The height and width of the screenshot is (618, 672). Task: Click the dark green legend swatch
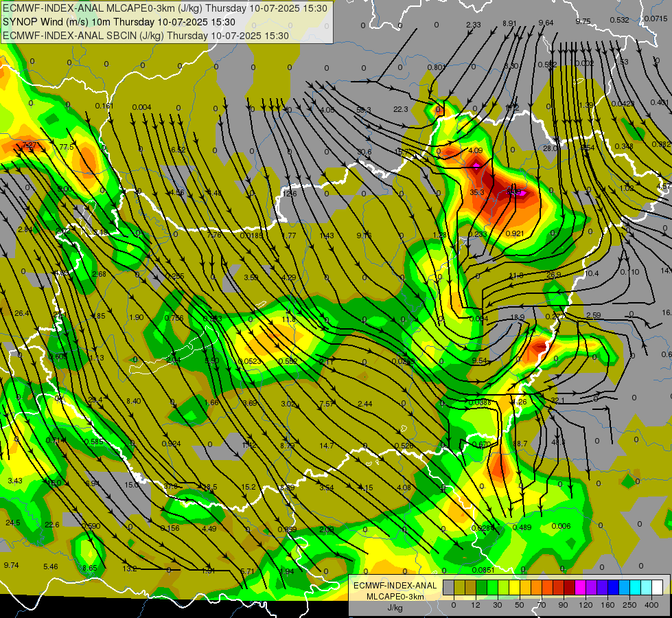pos(481,587)
